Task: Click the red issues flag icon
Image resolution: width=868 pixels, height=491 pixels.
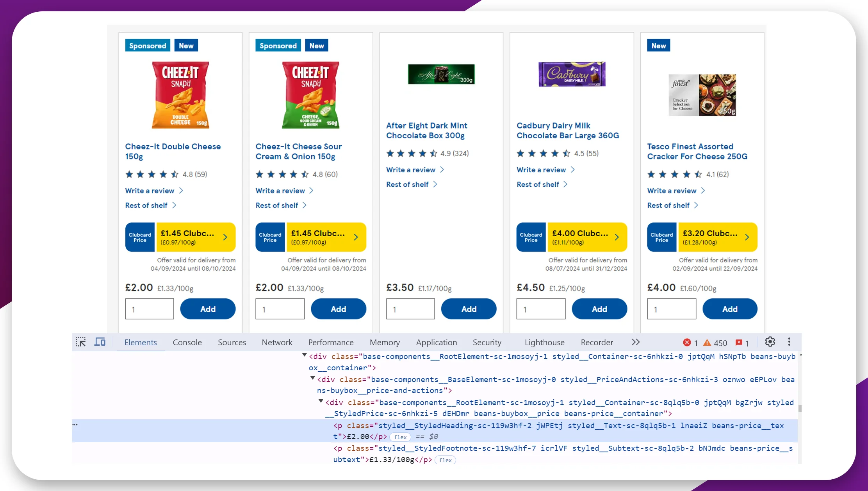Action: coord(739,343)
